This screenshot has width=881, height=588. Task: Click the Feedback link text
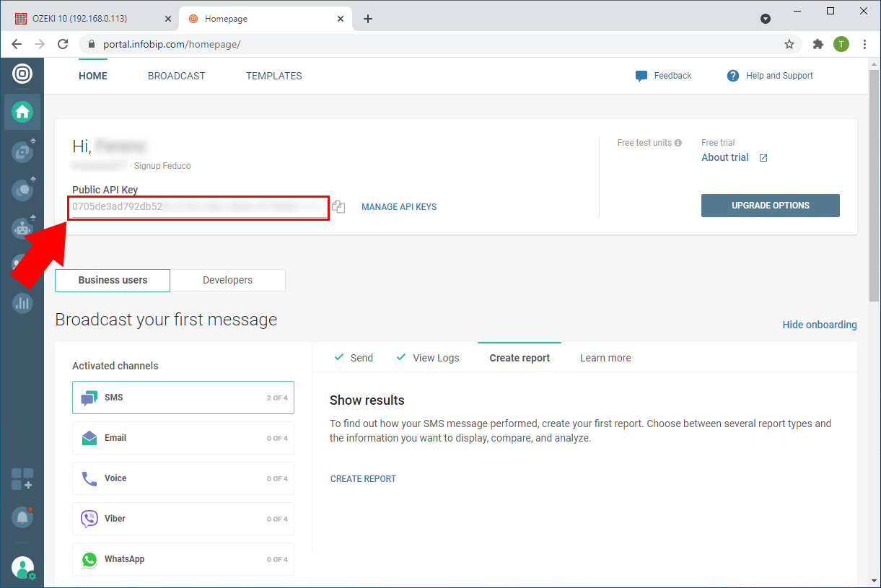[x=672, y=76]
